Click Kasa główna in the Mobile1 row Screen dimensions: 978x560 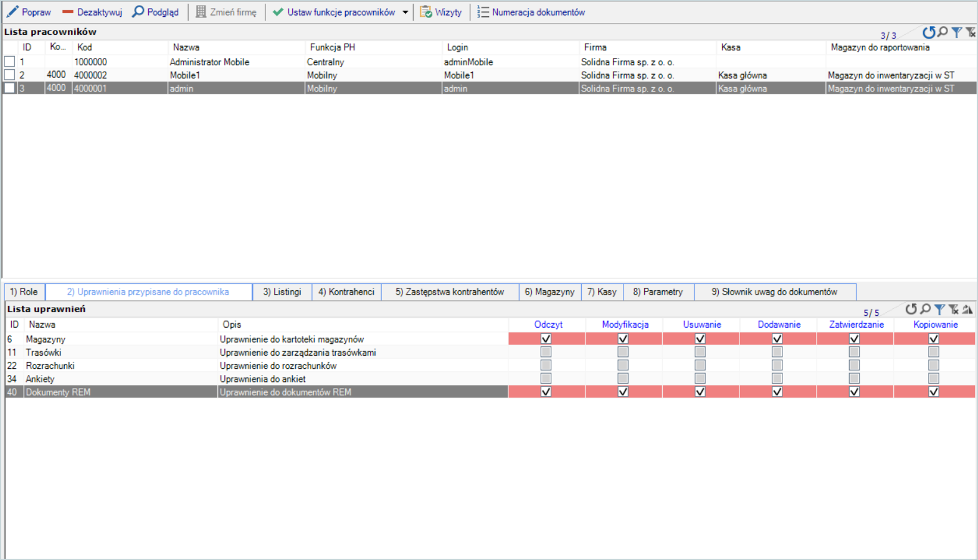point(743,75)
